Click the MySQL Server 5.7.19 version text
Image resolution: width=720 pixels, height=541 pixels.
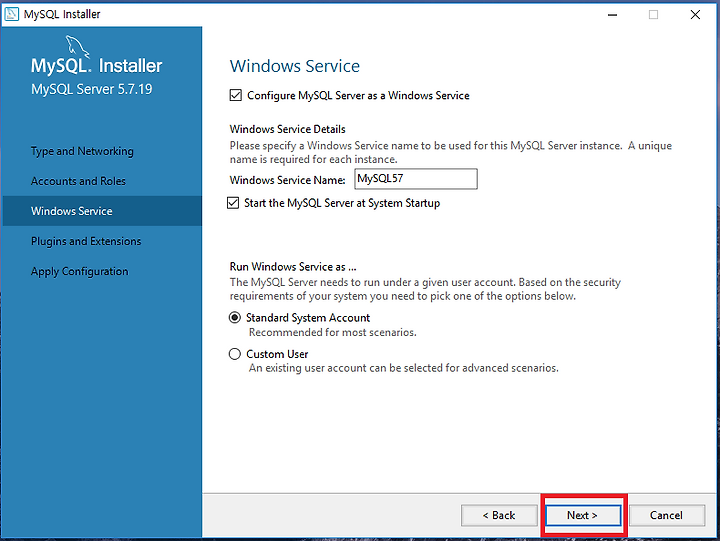[91, 89]
